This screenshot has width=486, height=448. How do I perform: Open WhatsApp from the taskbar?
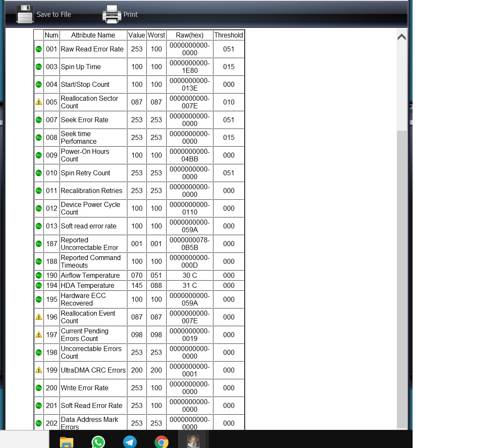[x=98, y=442]
